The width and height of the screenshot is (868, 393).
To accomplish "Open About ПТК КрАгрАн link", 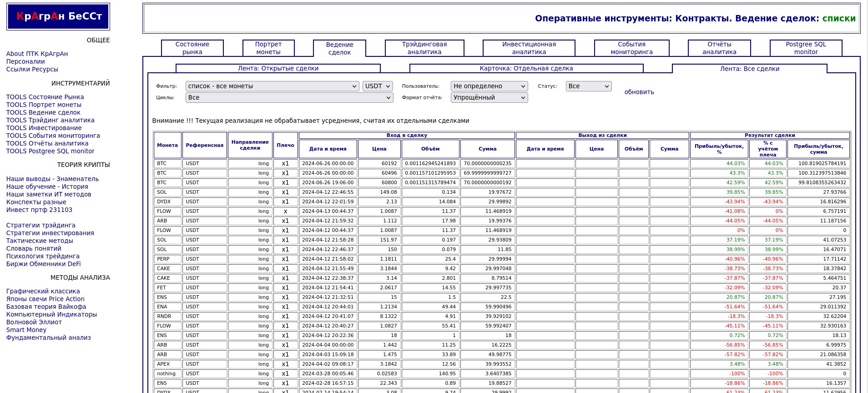I will tap(37, 54).
